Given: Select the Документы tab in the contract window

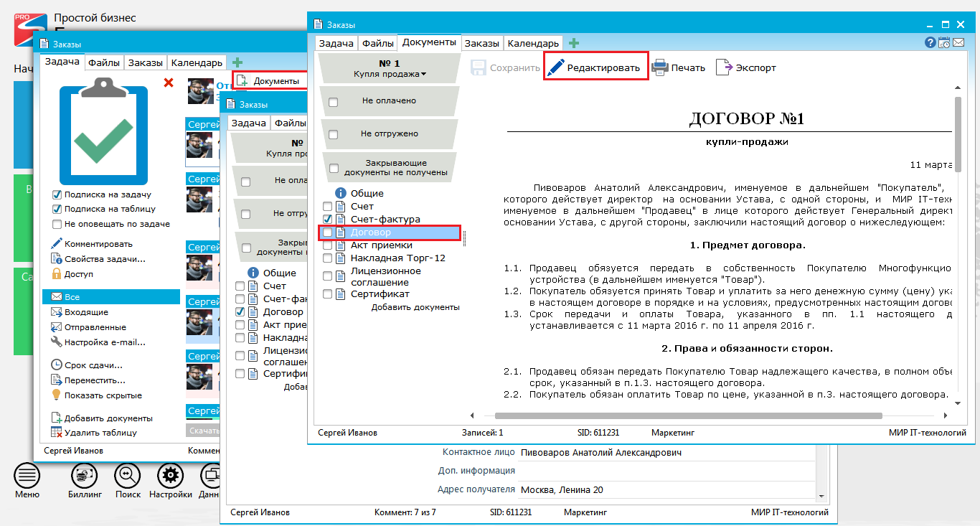Looking at the screenshot, I should [429, 42].
